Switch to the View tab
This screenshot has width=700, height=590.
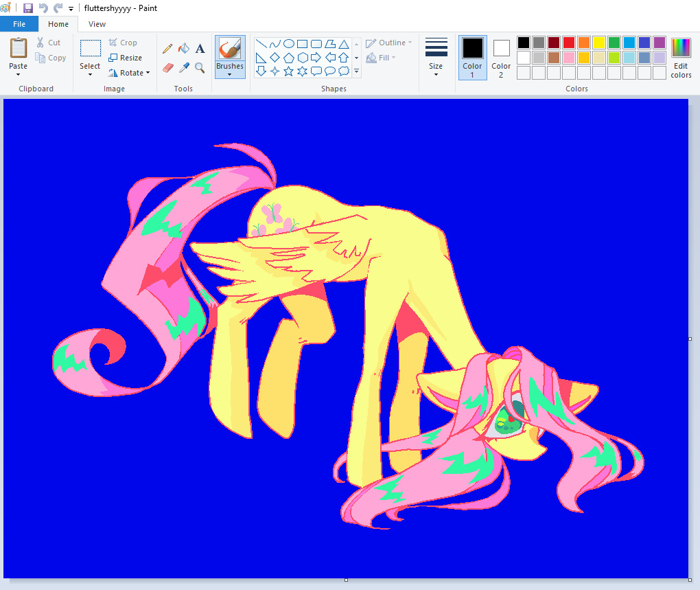click(x=97, y=24)
